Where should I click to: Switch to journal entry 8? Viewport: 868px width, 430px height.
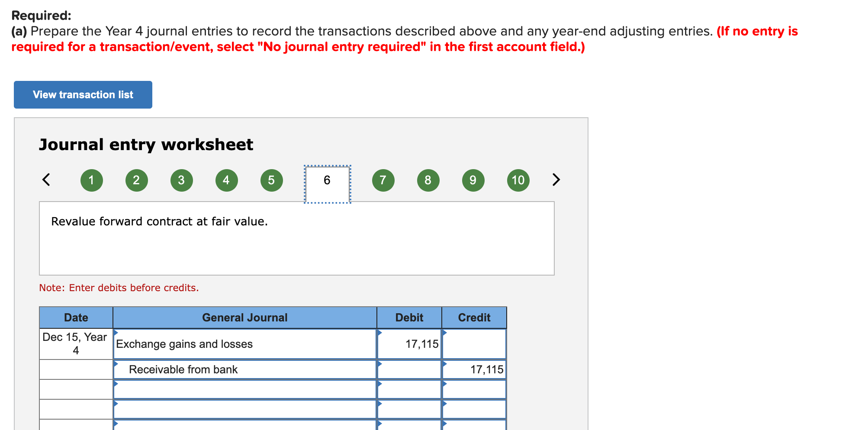click(x=428, y=180)
